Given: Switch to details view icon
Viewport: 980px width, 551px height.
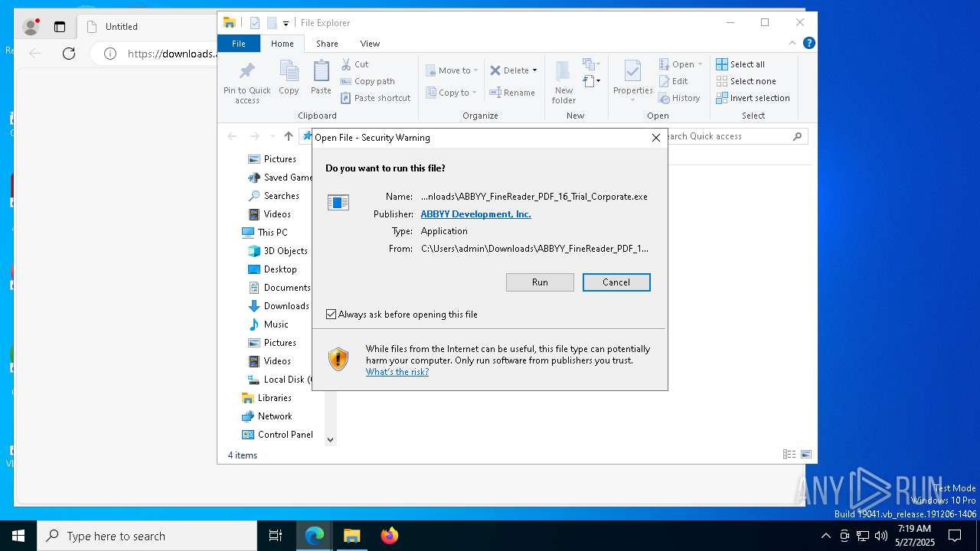Looking at the screenshot, I should [x=789, y=455].
